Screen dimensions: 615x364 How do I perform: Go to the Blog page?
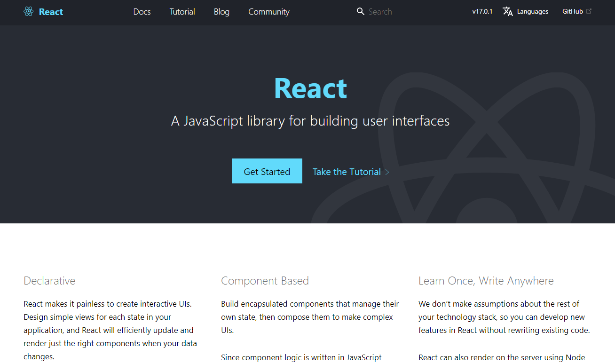[x=221, y=12]
